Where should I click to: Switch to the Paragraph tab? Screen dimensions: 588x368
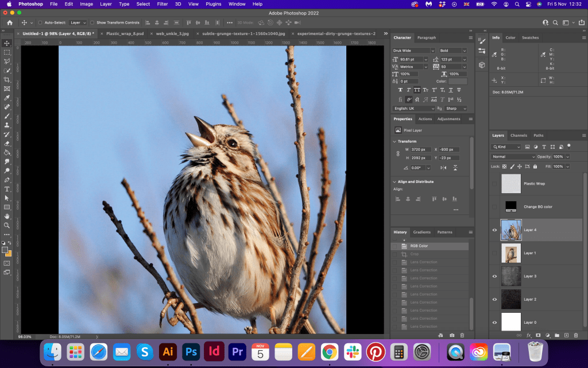click(x=427, y=38)
